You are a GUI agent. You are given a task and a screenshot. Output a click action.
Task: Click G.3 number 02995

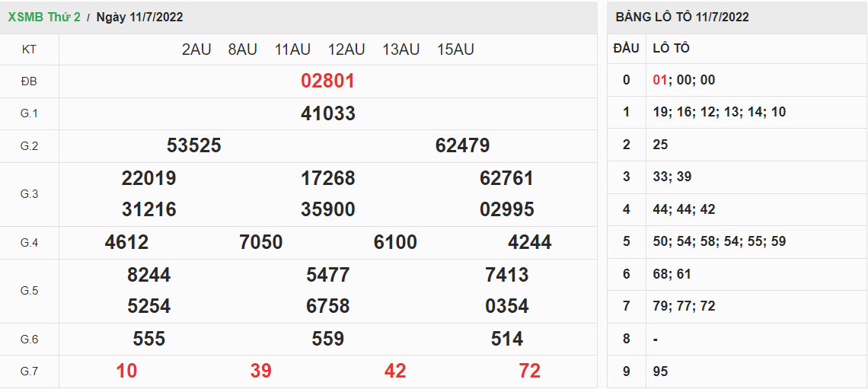click(506, 209)
